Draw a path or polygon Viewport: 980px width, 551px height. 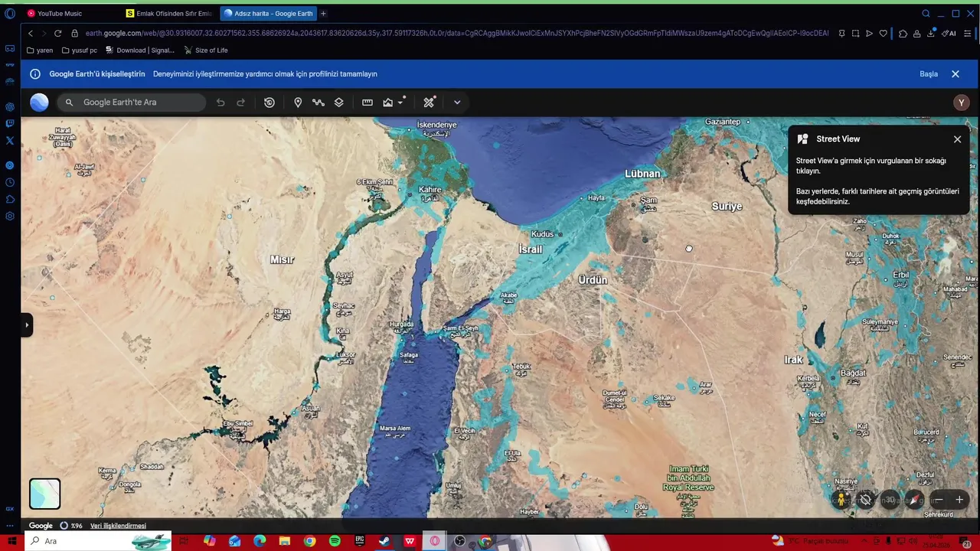318,103
